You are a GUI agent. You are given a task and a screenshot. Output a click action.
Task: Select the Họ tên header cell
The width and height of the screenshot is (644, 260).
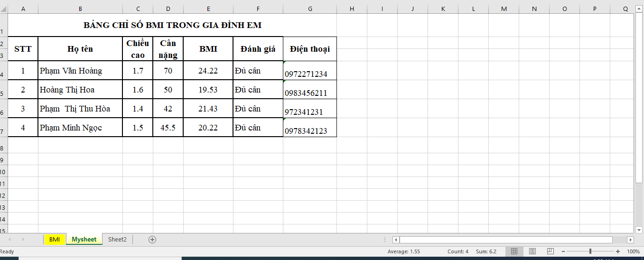tap(80, 49)
